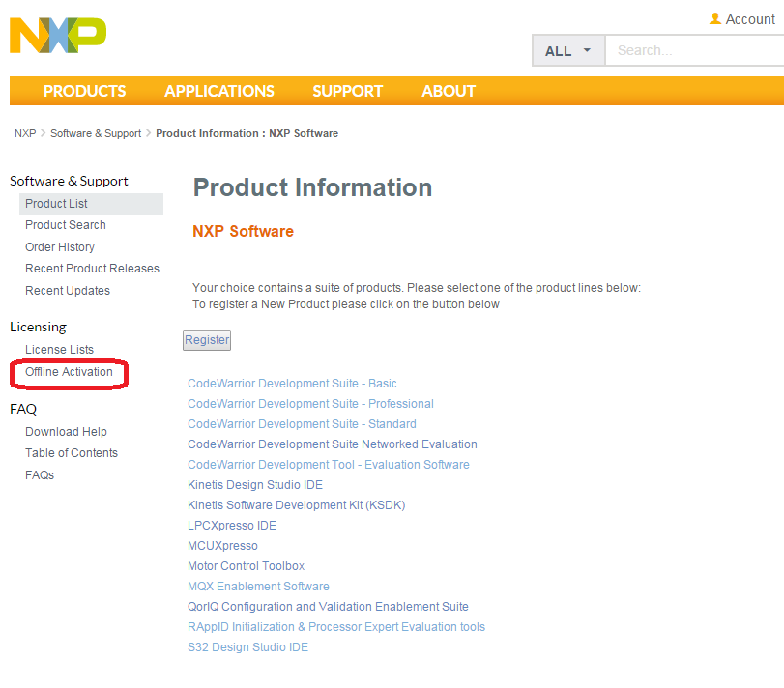The width and height of the screenshot is (784, 688).
Task: Open RAppID Initialization & Processor Expert tools
Action: pos(336,627)
